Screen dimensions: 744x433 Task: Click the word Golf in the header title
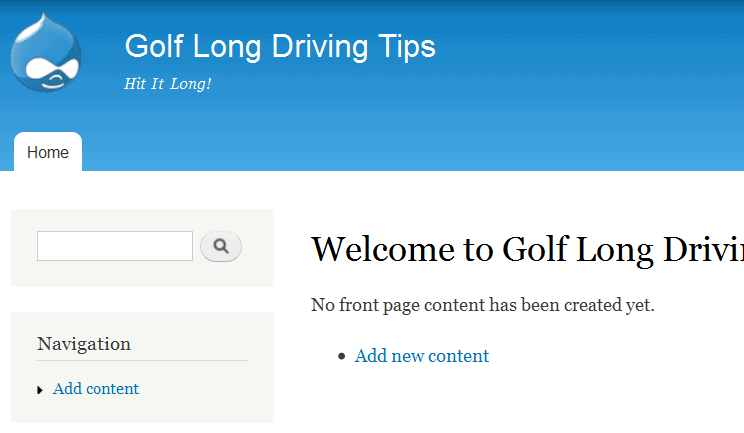point(154,46)
